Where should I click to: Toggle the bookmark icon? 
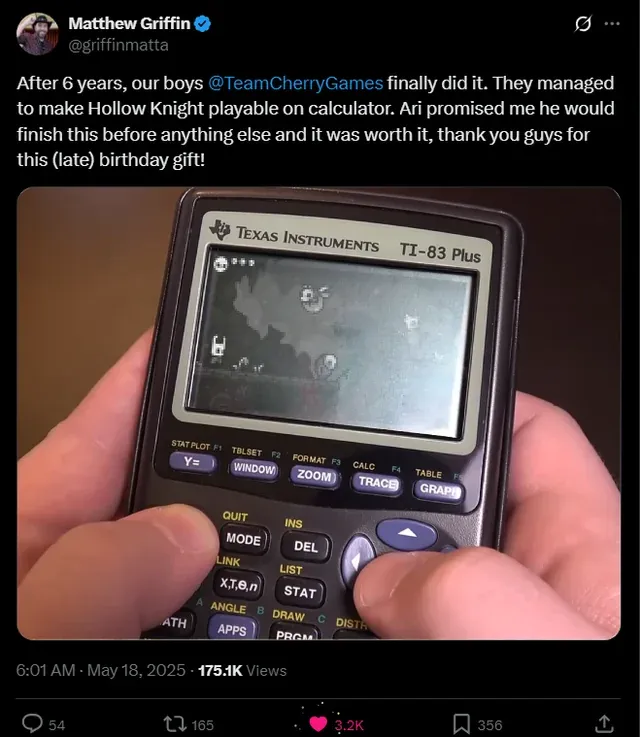[461, 724]
